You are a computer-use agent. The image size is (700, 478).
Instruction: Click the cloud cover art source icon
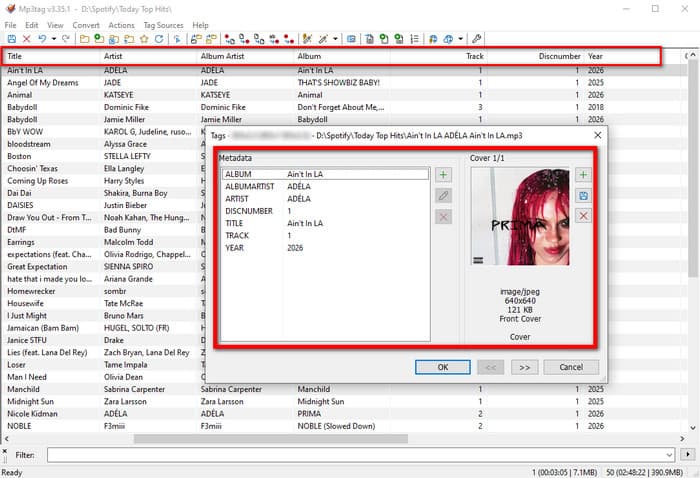448,39
